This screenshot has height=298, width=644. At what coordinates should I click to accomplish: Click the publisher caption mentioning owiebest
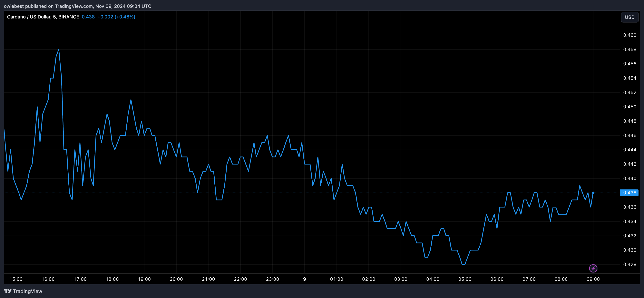coord(77,6)
